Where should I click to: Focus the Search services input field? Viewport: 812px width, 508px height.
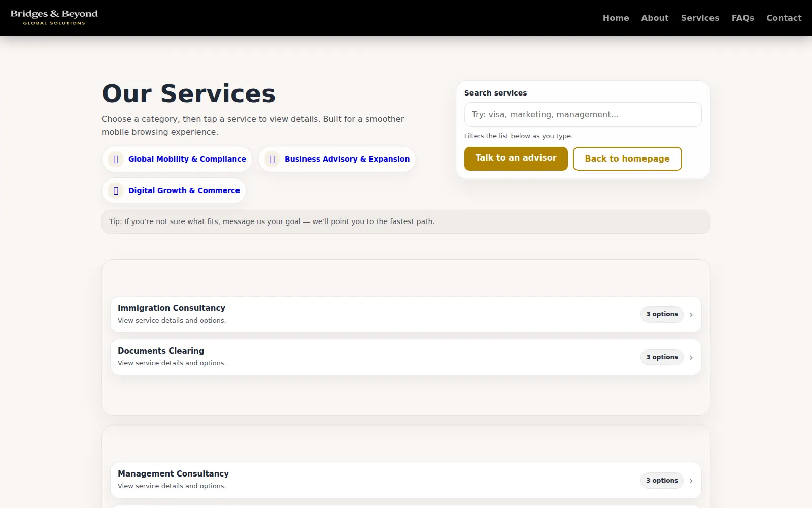click(x=583, y=114)
